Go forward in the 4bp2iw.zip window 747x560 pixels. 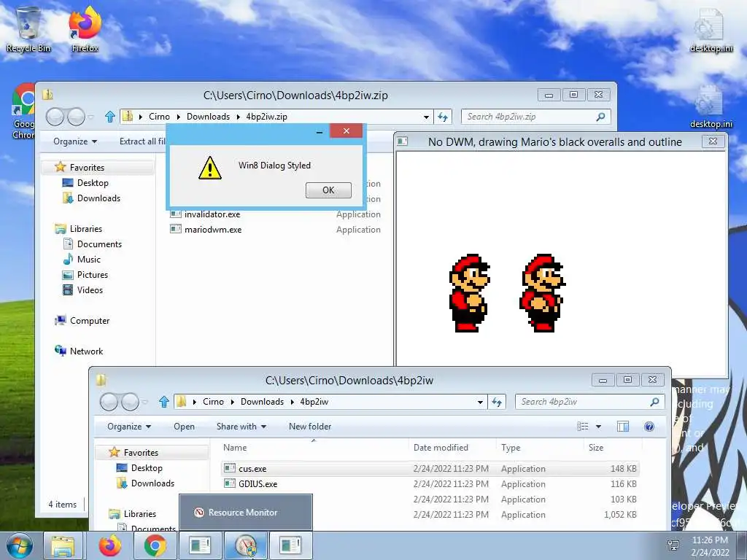(76, 117)
